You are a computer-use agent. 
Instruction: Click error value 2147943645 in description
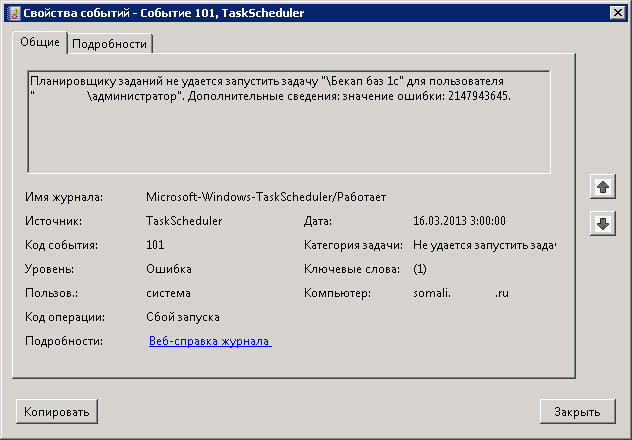(479, 96)
